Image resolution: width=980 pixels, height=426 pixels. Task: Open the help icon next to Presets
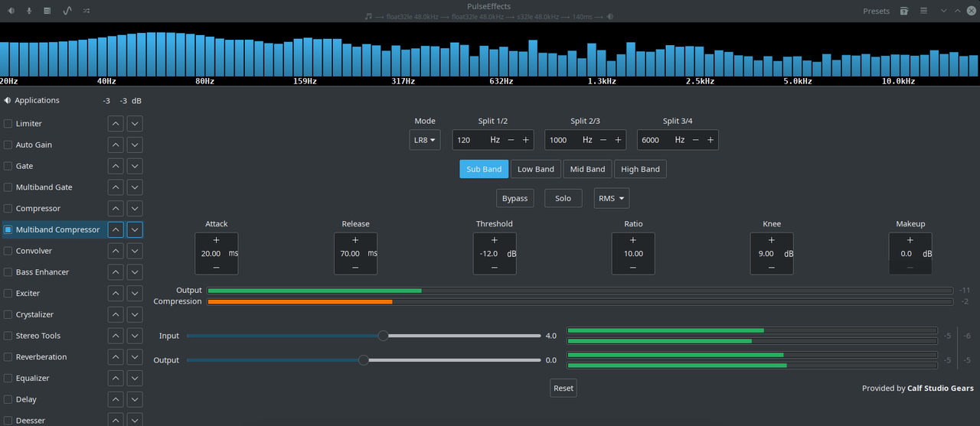tap(904, 11)
